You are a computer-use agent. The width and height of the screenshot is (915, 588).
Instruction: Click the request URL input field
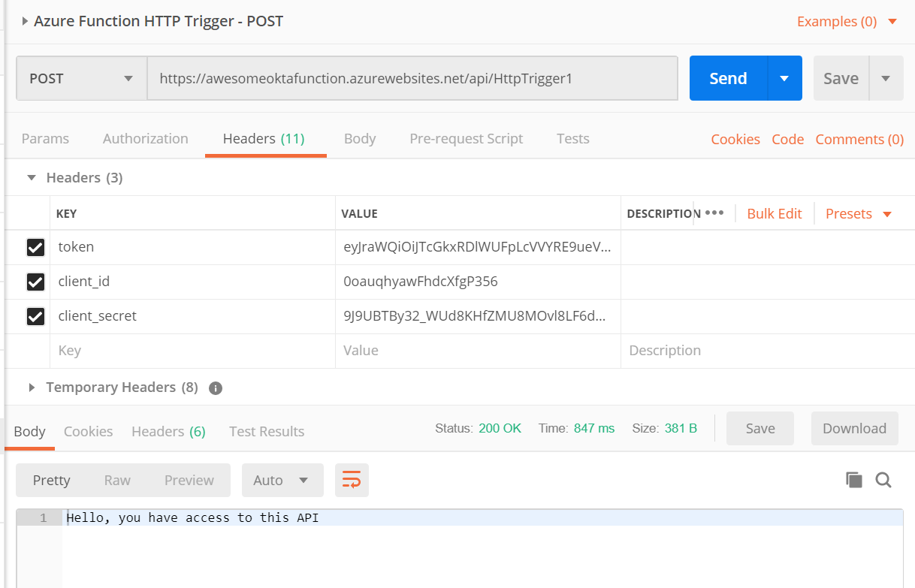[x=412, y=78]
